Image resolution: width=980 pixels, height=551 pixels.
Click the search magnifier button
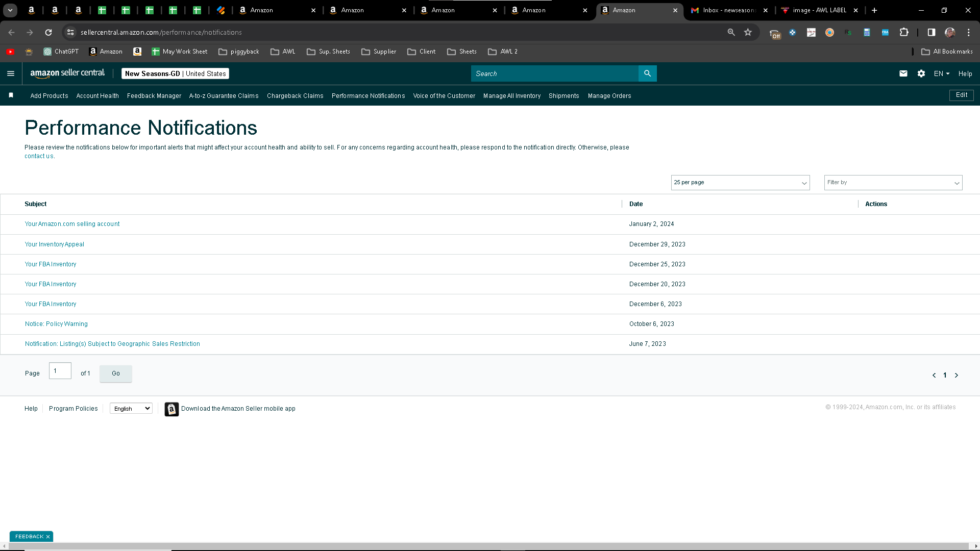pyautogui.click(x=647, y=73)
